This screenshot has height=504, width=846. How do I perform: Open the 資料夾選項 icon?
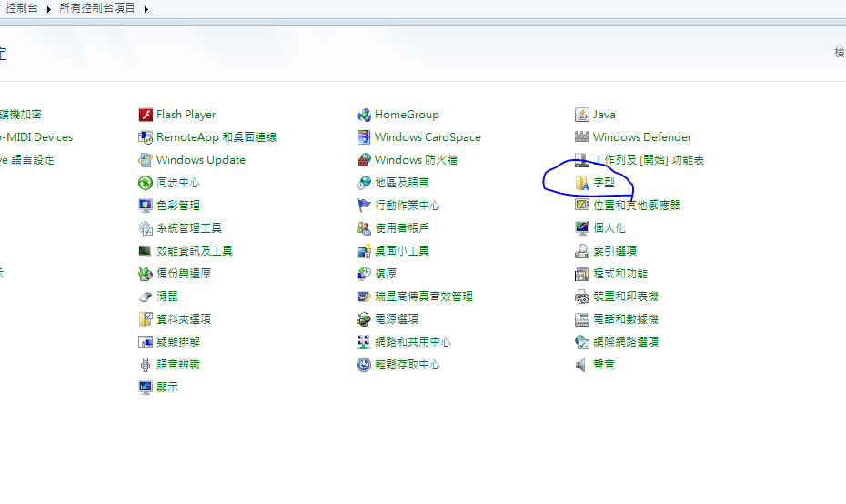(146, 319)
